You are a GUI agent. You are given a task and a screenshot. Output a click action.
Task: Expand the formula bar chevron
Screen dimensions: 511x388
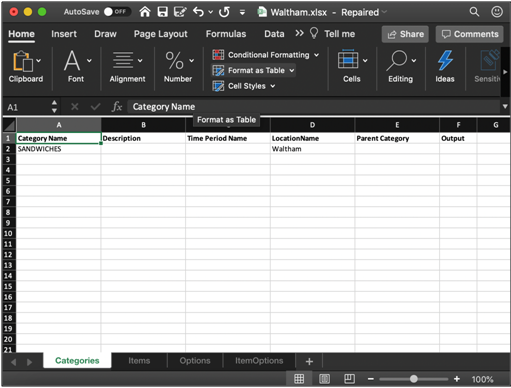505,106
